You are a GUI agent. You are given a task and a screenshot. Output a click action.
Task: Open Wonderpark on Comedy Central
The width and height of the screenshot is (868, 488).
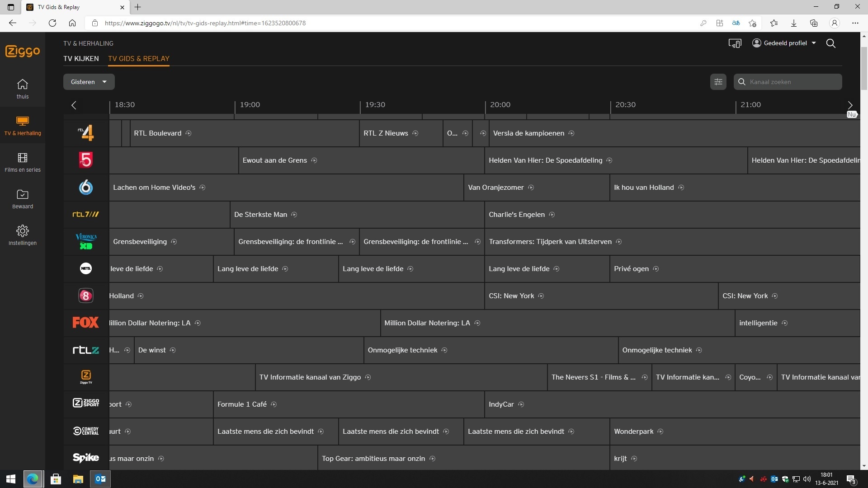735,432
